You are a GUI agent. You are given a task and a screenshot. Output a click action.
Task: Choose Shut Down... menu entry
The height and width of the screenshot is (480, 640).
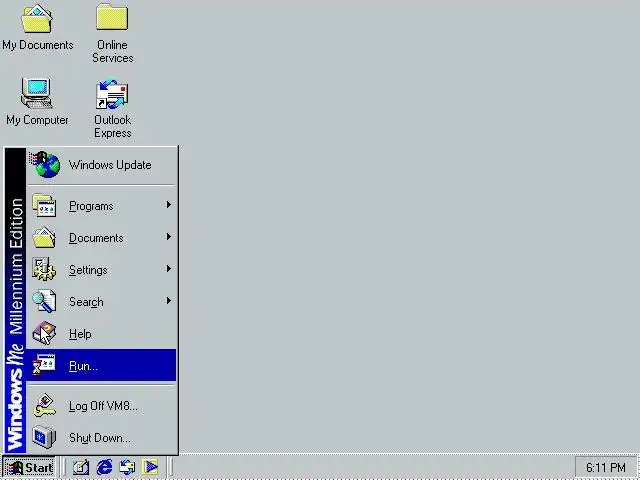coord(102,438)
